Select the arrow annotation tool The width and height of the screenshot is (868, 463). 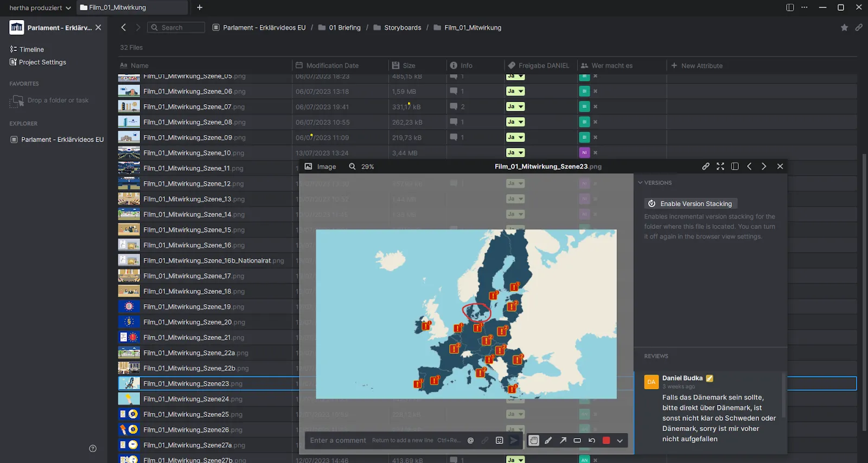563,440
